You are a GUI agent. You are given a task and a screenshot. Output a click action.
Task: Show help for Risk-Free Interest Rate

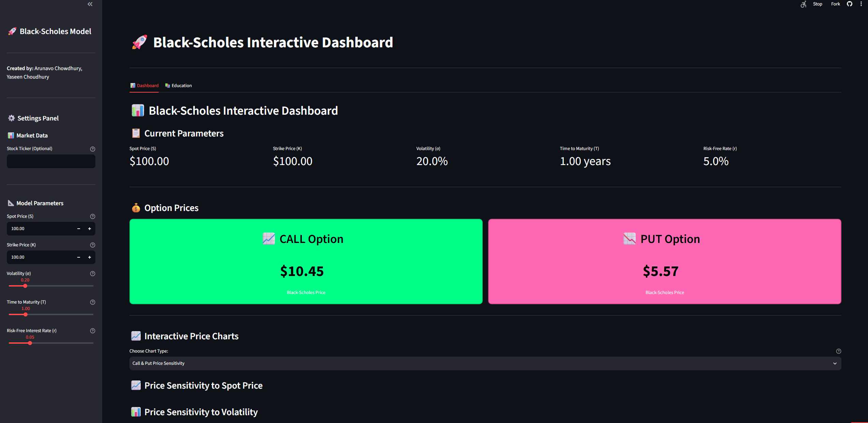coord(93,331)
